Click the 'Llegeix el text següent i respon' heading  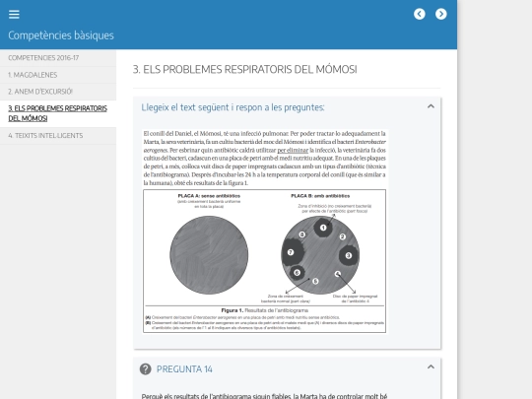[x=233, y=107]
